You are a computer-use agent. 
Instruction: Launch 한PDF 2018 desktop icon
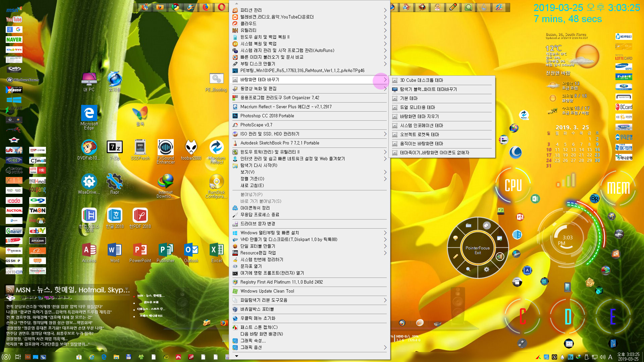coord(140,218)
